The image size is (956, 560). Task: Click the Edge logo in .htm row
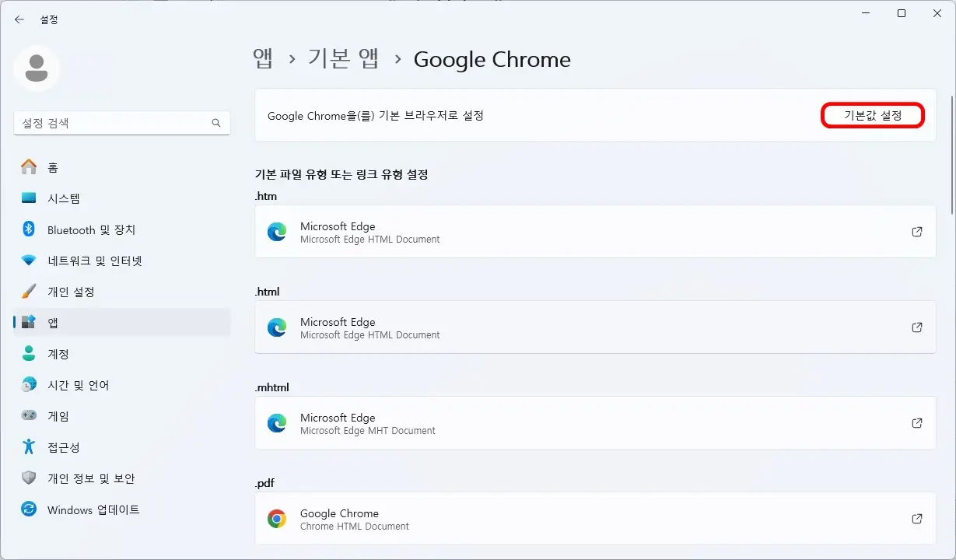pyautogui.click(x=277, y=232)
